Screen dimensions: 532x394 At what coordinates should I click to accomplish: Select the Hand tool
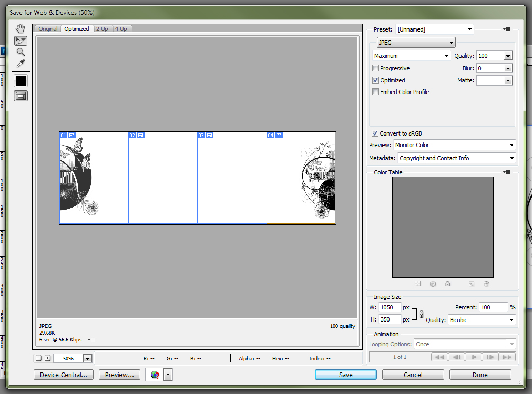[21, 28]
